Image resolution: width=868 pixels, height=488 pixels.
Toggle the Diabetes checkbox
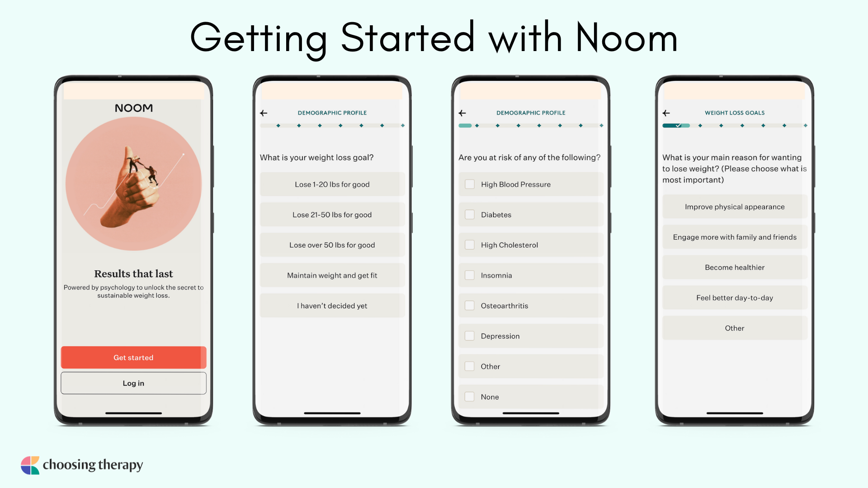(469, 215)
